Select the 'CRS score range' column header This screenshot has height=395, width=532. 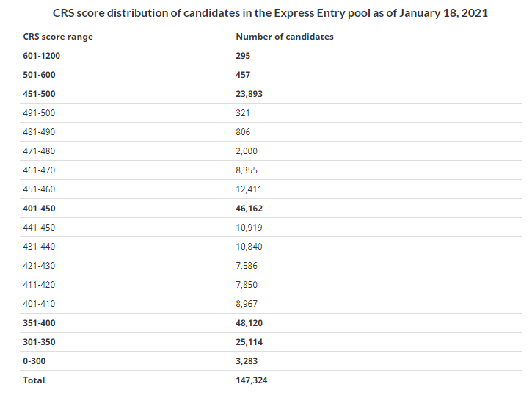58,37
